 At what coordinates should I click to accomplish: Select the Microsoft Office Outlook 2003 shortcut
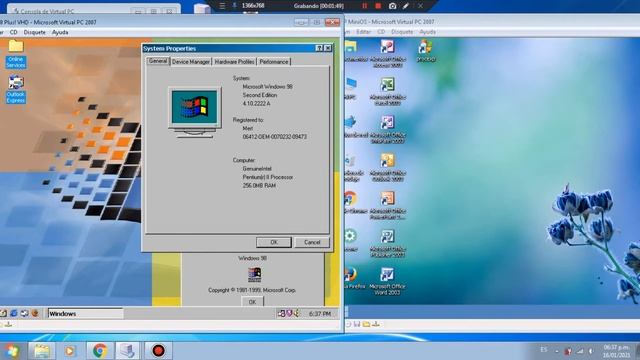(x=387, y=167)
